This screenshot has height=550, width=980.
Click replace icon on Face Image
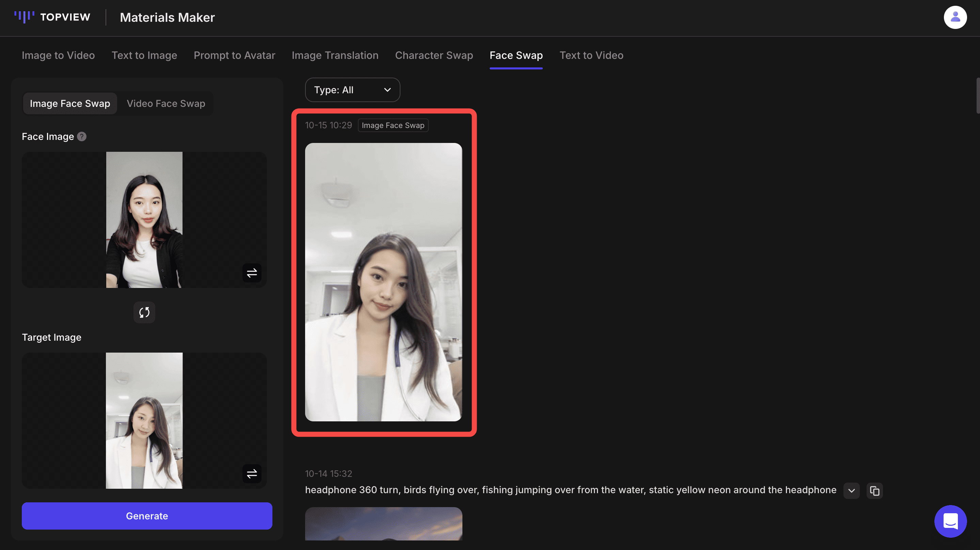[x=252, y=273]
